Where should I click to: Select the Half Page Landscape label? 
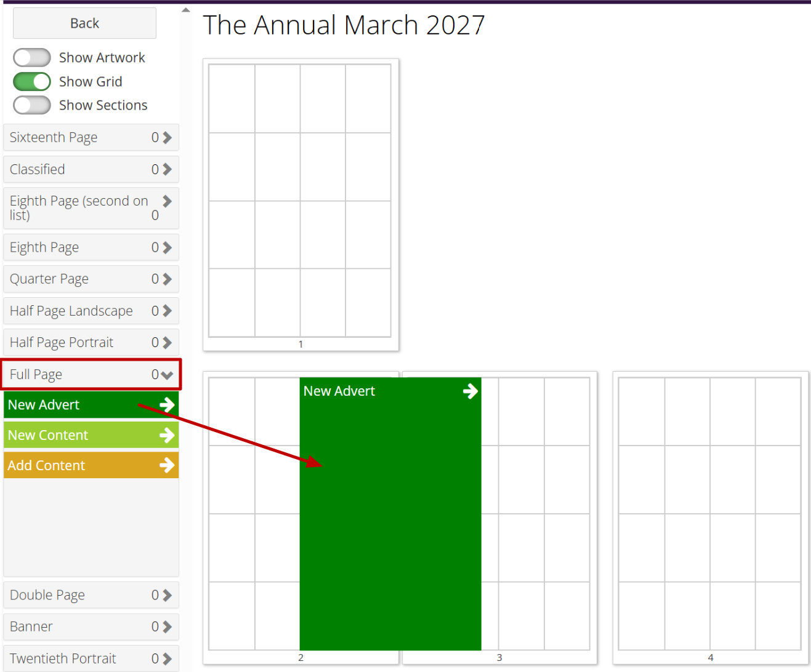(71, 311)
